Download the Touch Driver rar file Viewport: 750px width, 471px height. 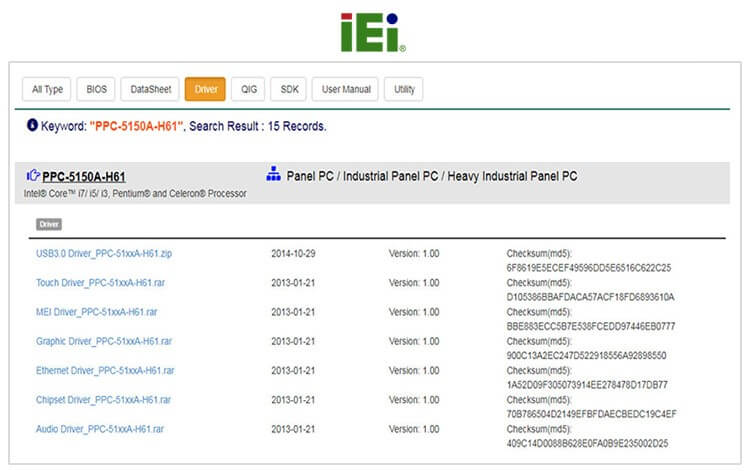[100, 283]
